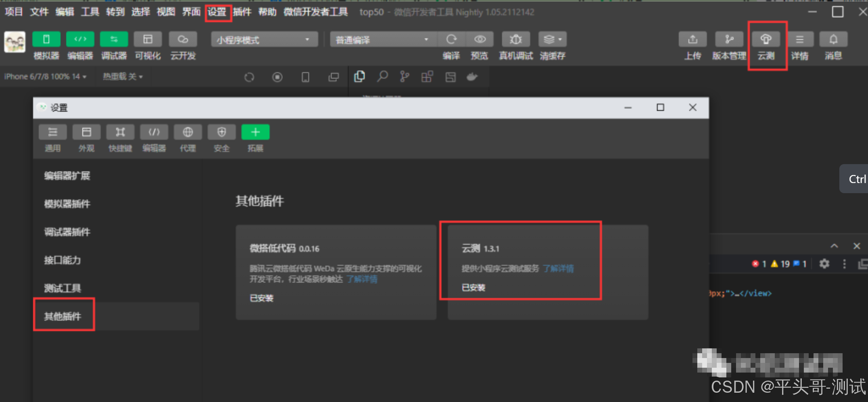
Task: Open the 微信开发者工具 menu
Action: (316, 12)
